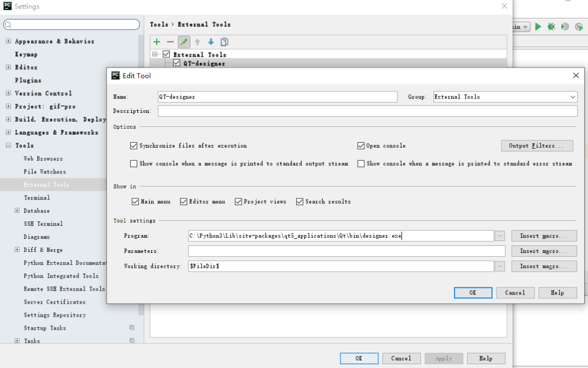This screenshot has width=588, height=368.
Task: Click Help in the Settings window
Action: [486, 358]
